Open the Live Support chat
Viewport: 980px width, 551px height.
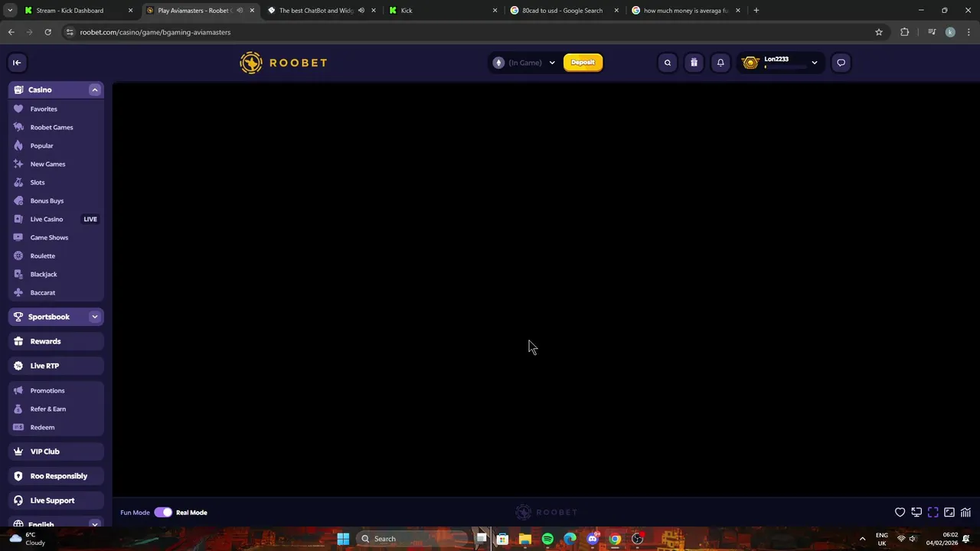coord(56,500)
